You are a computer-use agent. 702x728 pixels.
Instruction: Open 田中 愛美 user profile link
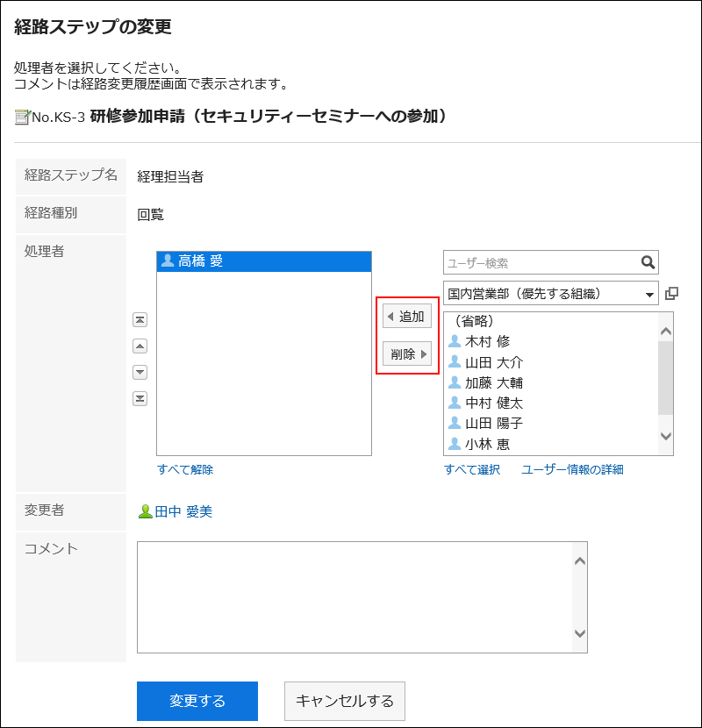pyautogui.click(x=183, y=511)
